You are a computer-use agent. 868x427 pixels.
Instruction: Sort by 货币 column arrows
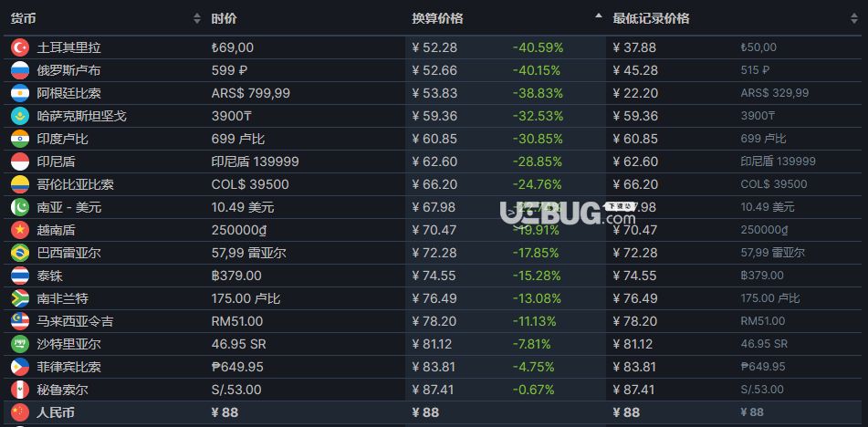click(x=197, y=19)
